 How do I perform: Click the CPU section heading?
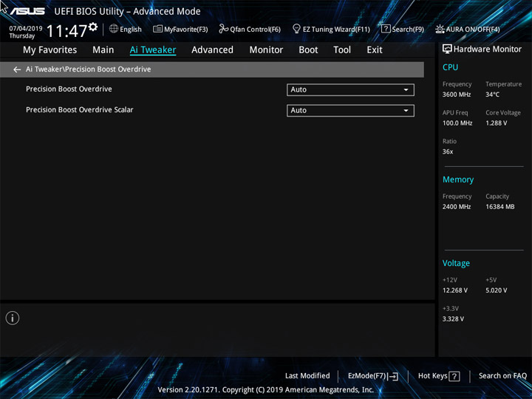[x=450, y=67]
